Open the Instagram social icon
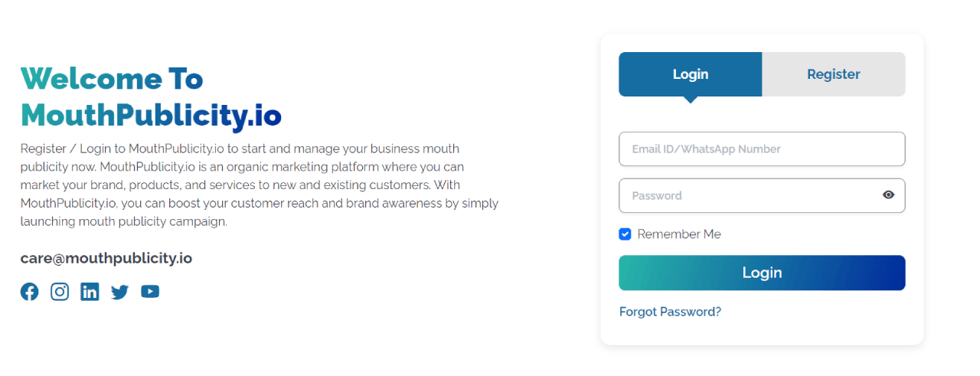 click(x=60, y=292)
